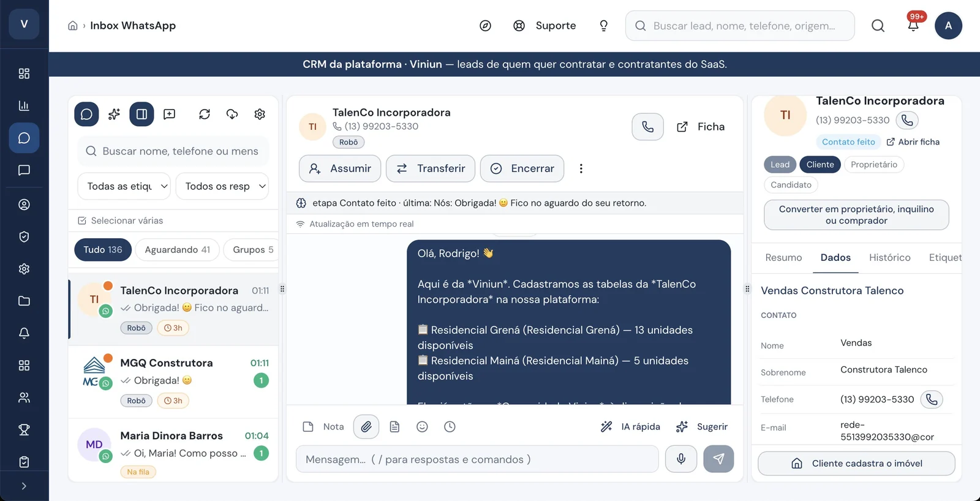Click the Assumir button
The height and width of the screenshot is (501, 980).
coord(340,168)
